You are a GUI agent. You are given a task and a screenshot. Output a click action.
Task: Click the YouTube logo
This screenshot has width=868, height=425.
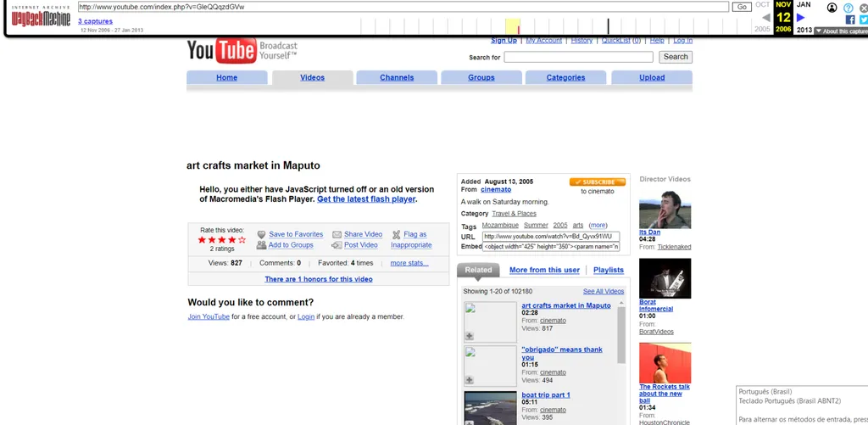[221, 52]
